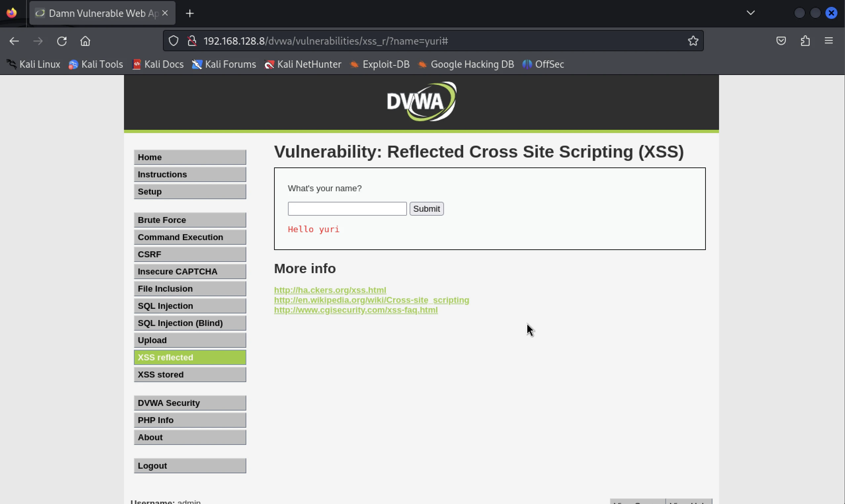Open the CSRF menu item
Screen dimensions: 845x504
(190, 254)
